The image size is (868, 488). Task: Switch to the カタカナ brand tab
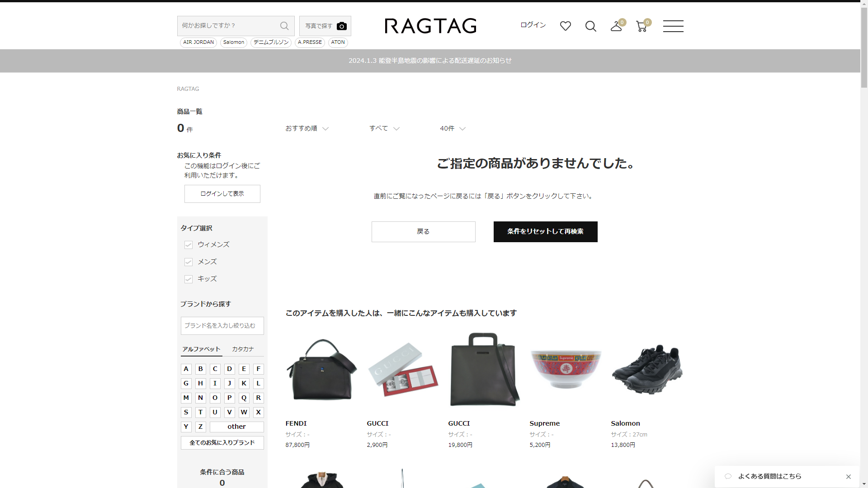click(x=243, y=349)
